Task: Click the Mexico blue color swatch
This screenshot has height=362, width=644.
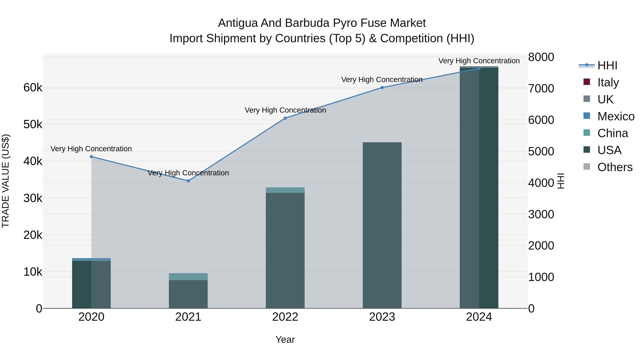Action: click(x=587, y=116)
